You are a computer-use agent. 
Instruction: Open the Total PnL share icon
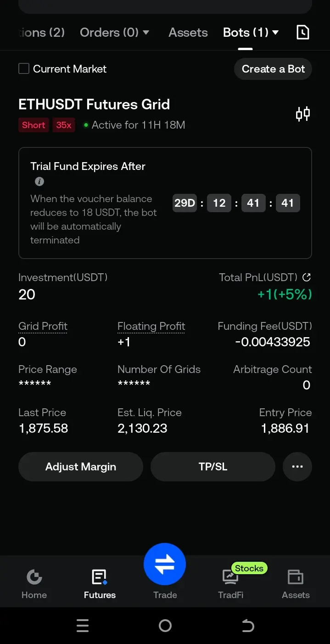click(x=307, y=277)
